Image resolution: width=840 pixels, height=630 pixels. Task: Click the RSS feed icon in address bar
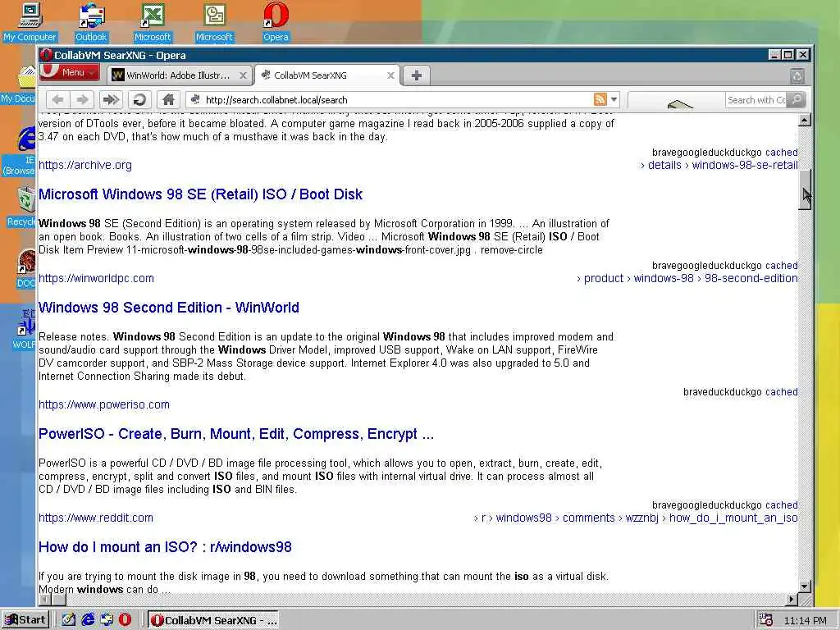click(x=600, y=99)
